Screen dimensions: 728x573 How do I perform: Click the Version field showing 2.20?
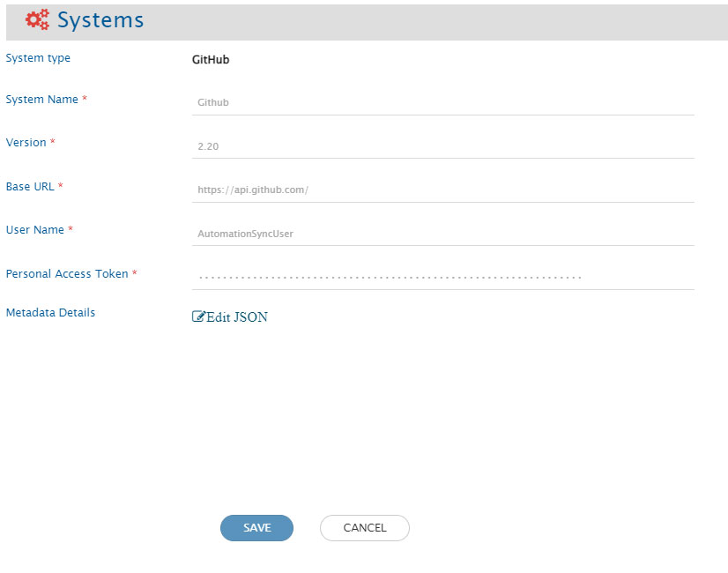pos(442,146)
